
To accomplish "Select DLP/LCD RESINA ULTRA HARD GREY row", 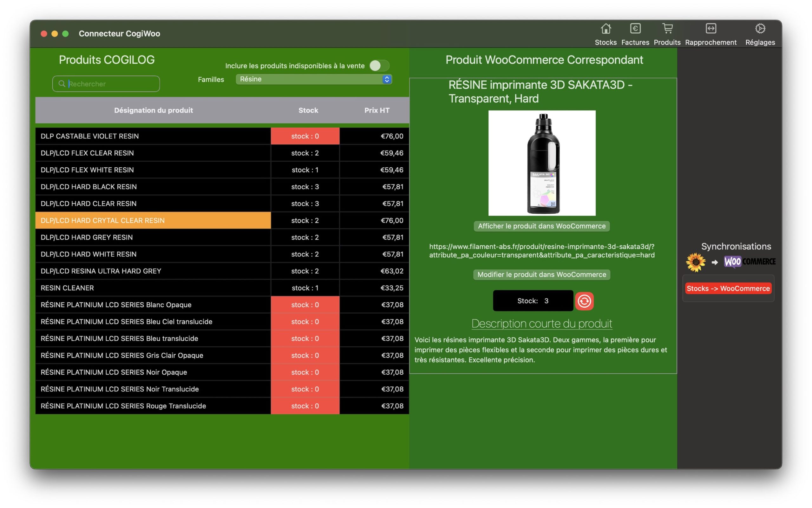I will point(222,271).
